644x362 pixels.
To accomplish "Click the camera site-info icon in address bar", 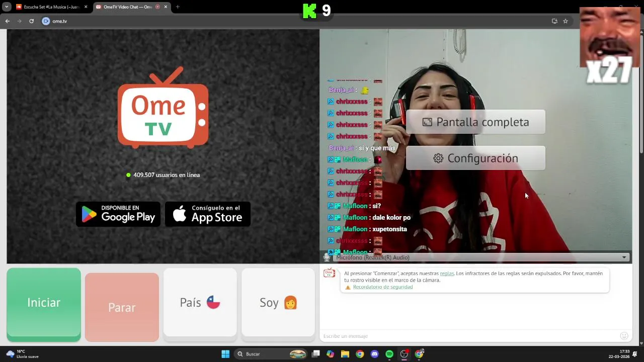I will pyautogui.click(x=46, y=21).
